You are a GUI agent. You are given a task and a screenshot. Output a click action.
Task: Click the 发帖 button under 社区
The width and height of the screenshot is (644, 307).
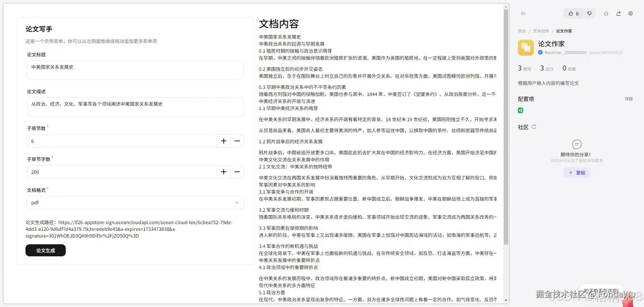577,172
